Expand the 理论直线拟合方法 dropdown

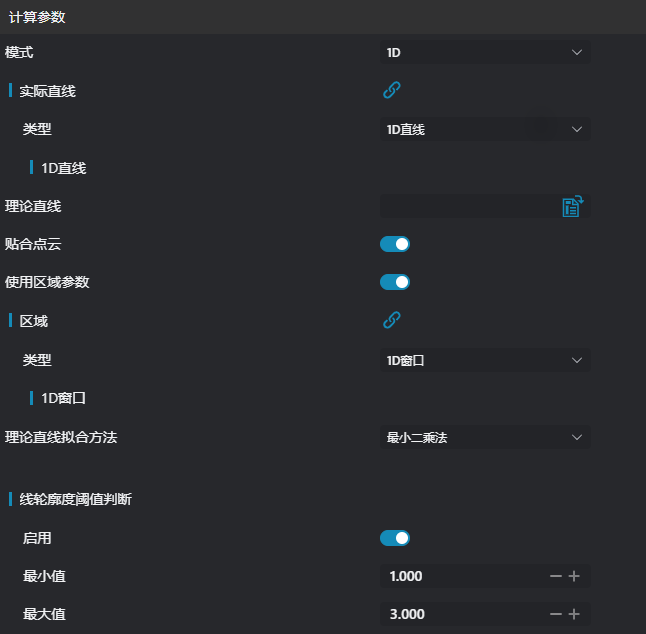(x=484, y=437)
